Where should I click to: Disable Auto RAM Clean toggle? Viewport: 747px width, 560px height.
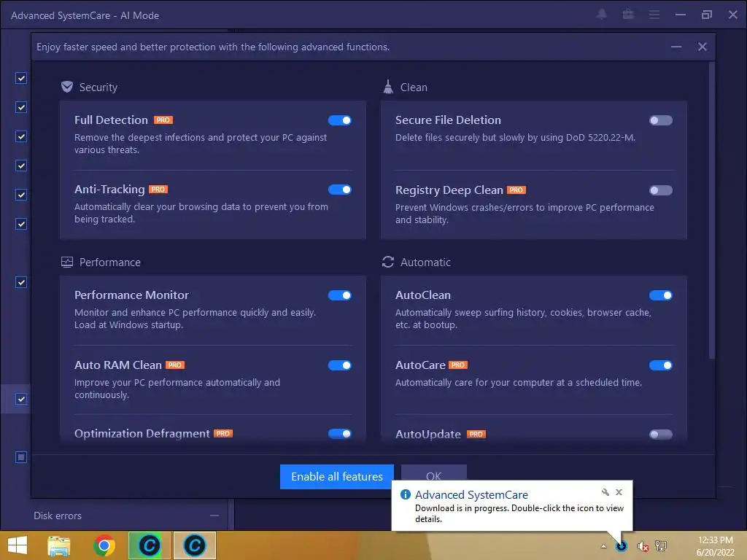pyautogui.click(x=340, y=365)
